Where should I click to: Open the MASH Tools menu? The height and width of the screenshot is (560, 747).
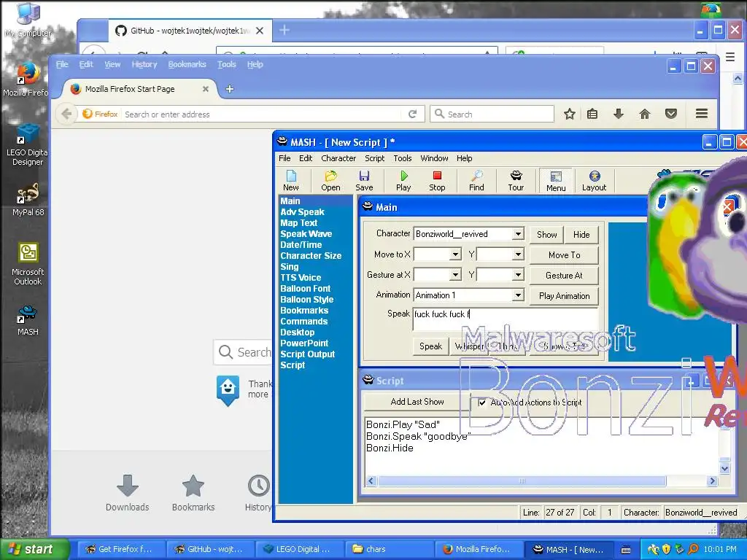pos(403,158)
